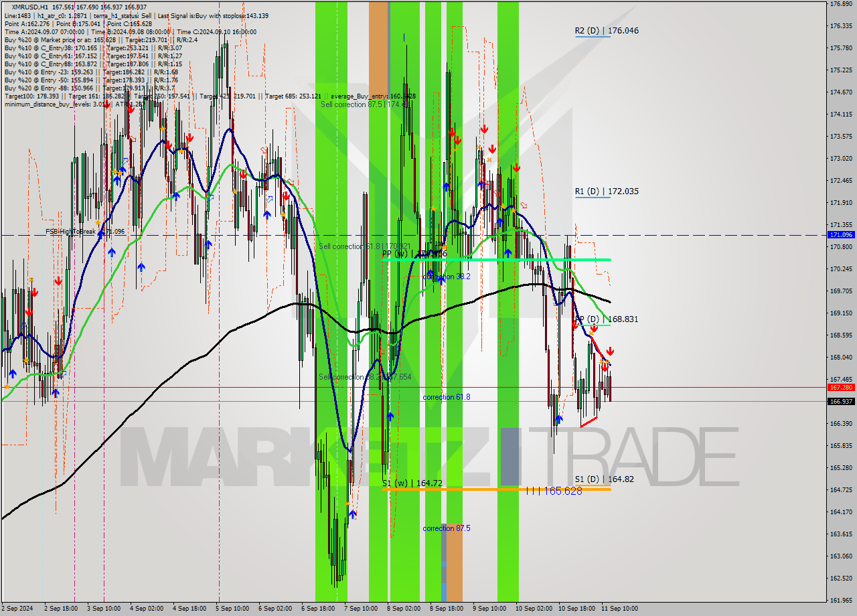
Task: Click the PP (D) | 168.831 pivot label
Action: pos(606,319)
